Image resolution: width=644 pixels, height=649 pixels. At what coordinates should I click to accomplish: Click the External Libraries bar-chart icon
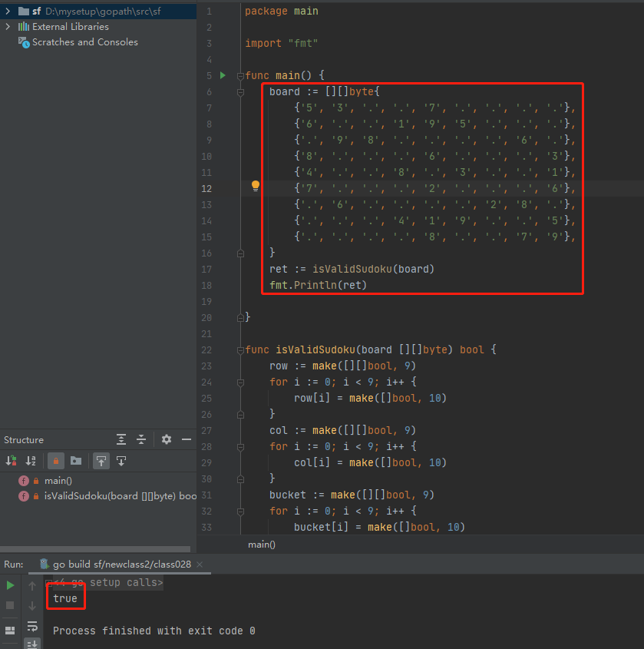click(x=24, y=26)
